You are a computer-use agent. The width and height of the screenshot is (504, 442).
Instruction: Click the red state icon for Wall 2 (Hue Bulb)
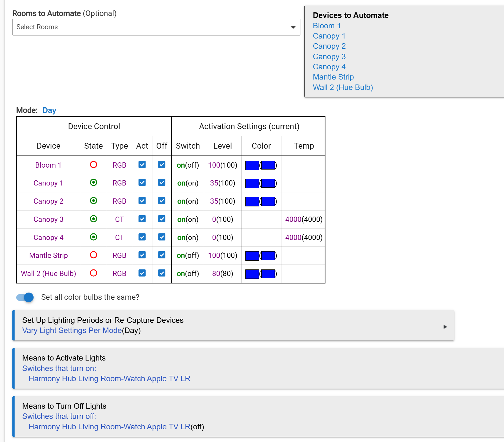pos(94,273)
